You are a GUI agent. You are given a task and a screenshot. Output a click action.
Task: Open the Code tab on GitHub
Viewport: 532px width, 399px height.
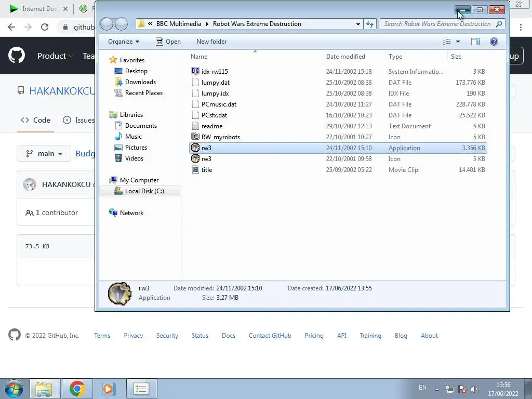pos(35,120)
